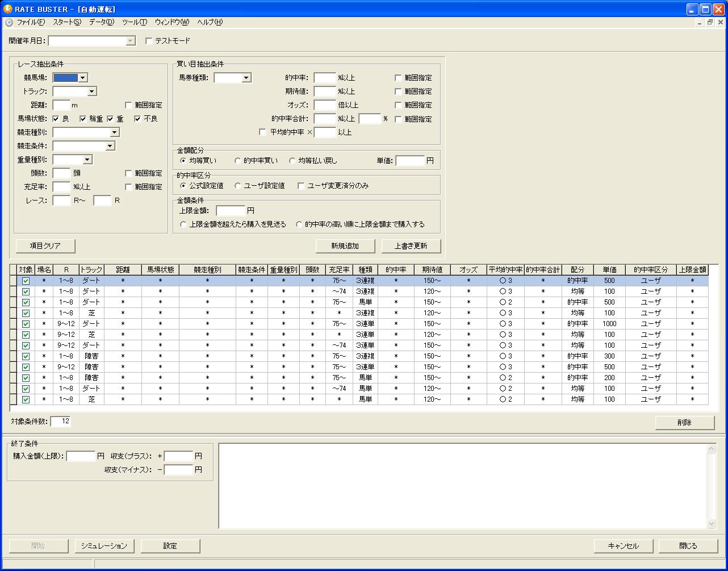Screen dimensions: 728x571
Task: Check the ユーザ変更済分のみ checkbox
Action: pos(301,186)
